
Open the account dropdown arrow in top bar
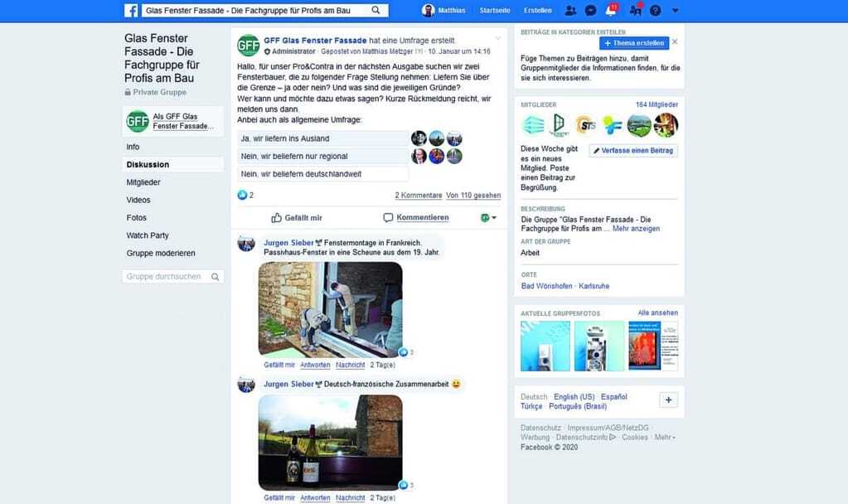(x=676, y=11)
